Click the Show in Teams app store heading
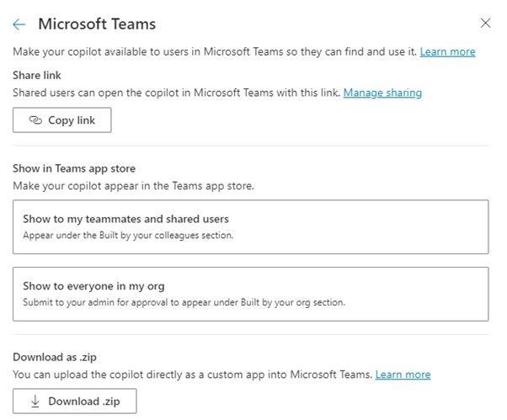 [x=75, y=168]
